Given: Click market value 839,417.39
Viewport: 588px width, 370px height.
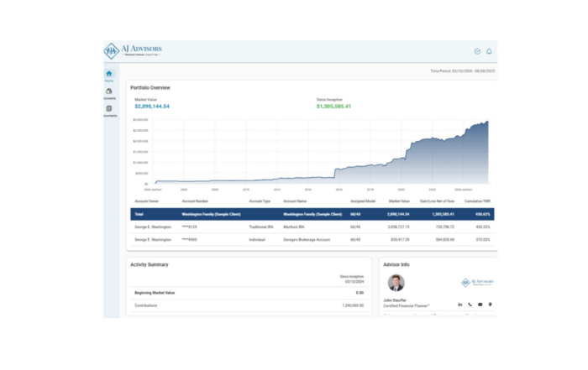Looking at the screenshot, I should point(400,240).
